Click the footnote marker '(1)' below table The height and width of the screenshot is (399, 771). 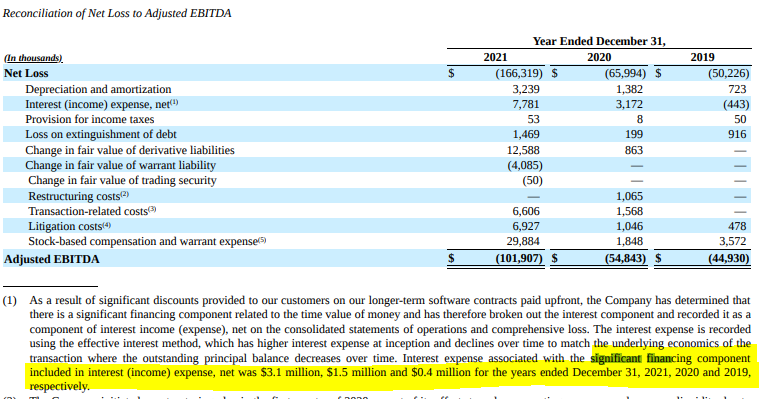[x=10, y=301]
